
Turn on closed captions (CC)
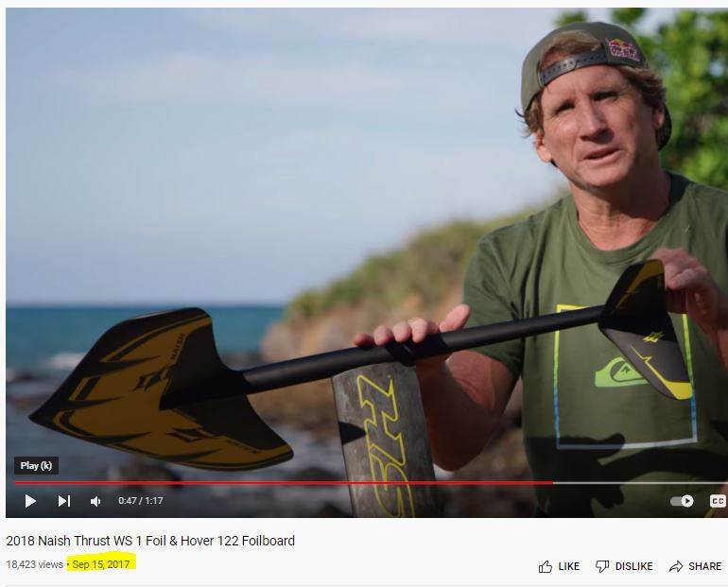point(718,501)
